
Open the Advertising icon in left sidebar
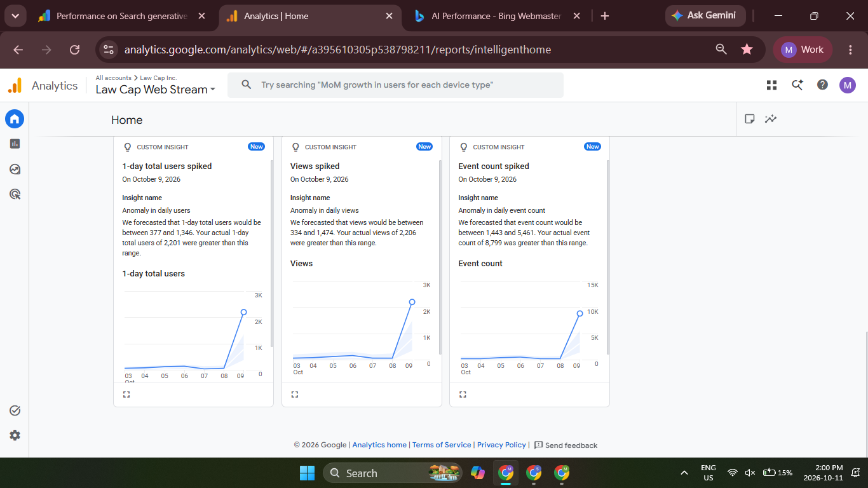click(15, 194)
